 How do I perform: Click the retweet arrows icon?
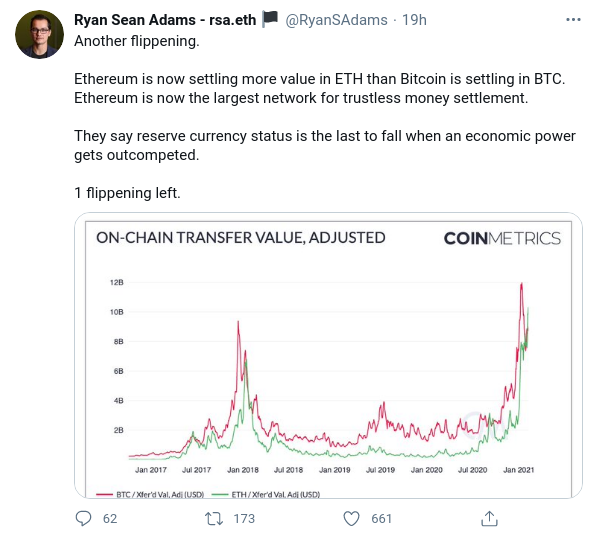[214, 519]
